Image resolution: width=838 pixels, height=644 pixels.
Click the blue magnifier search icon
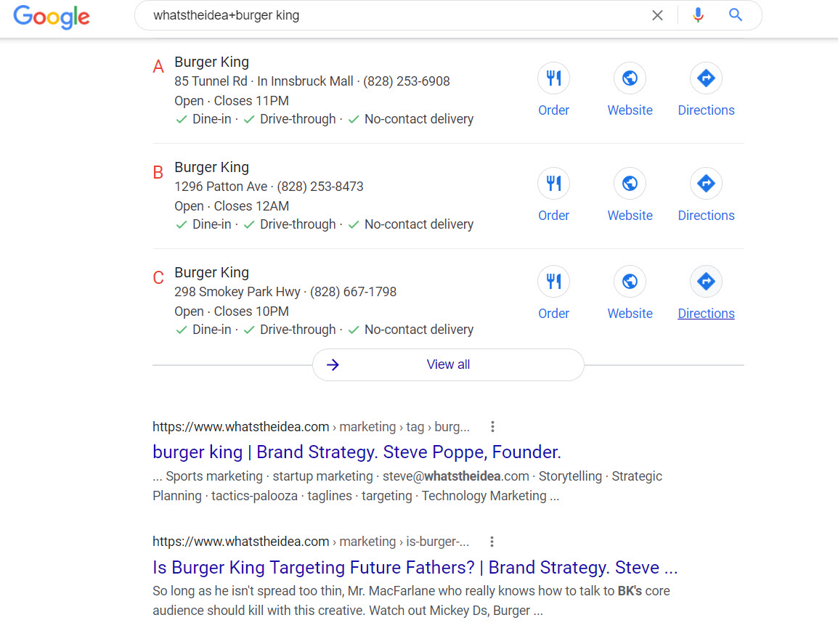[x=736, y=15]
